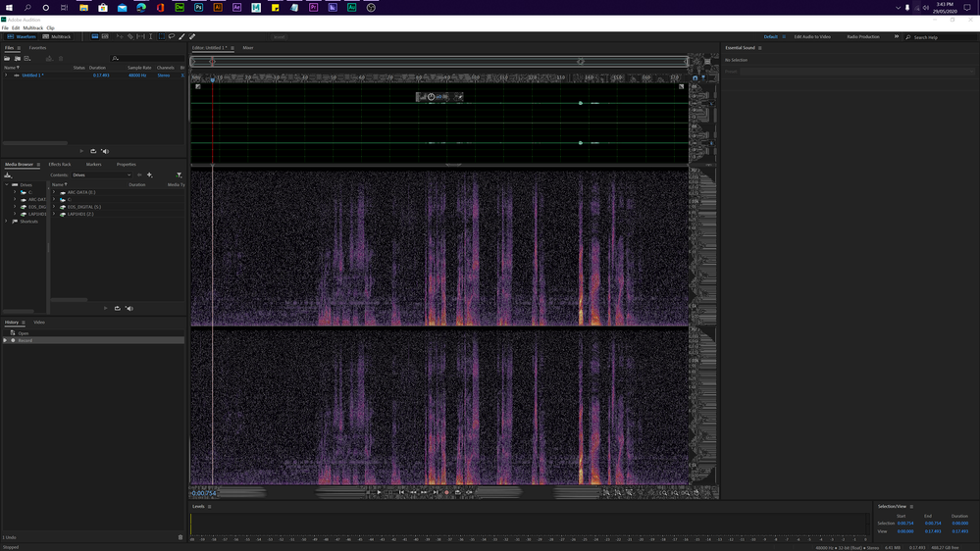
Task: Open workspace overflow chevron menu
Action: click(x=897, y=37)
